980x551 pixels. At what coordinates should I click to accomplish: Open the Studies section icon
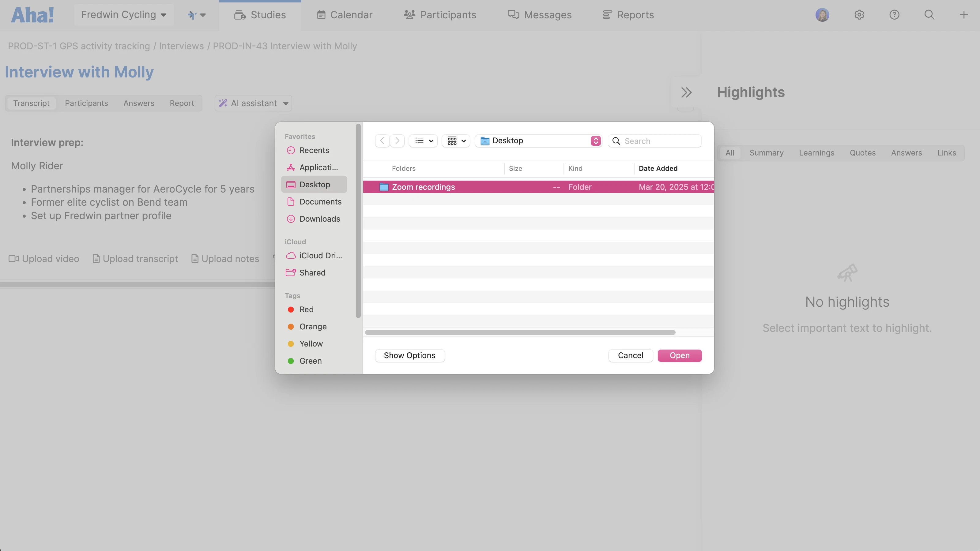[x=240, y=15]
